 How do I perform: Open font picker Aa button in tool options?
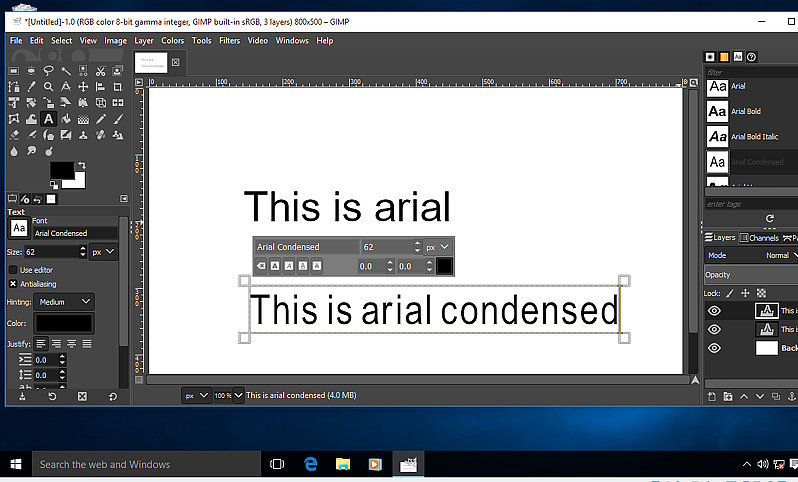[x=19, y=228]
